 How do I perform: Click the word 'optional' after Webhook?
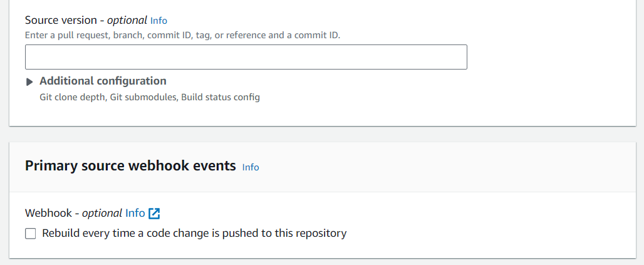tap(102, 213)
